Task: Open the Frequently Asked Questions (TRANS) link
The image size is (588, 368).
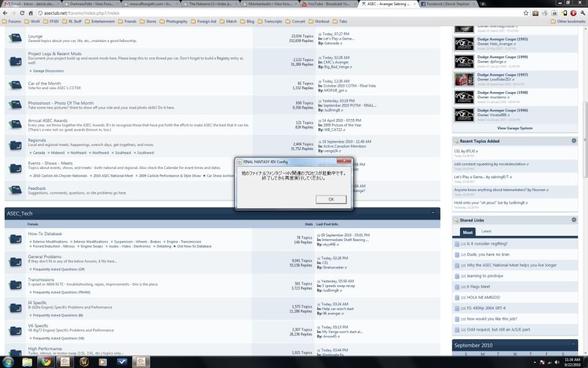Action: click(61, 292)
